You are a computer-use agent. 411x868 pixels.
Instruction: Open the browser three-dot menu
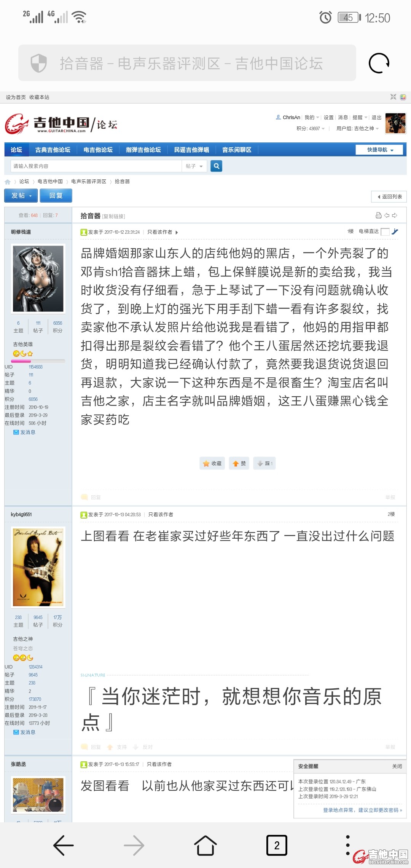coord(347,846)
